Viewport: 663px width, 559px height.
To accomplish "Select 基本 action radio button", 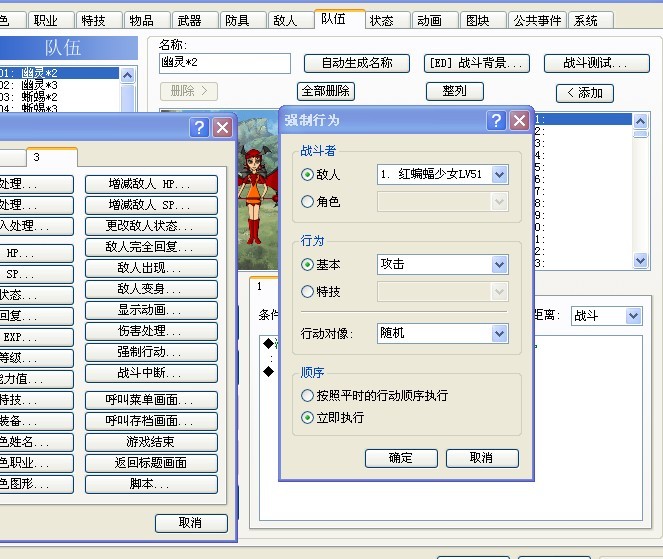I will 307,265.
